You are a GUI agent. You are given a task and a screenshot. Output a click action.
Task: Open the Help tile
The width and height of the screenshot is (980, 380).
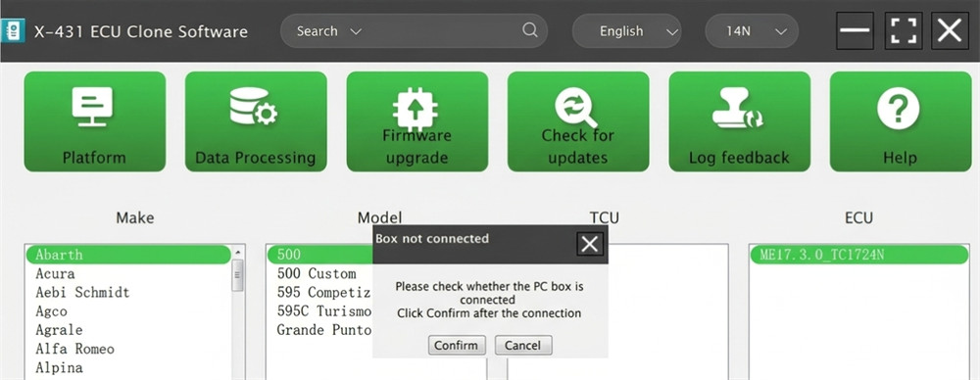tap(901, 121)
